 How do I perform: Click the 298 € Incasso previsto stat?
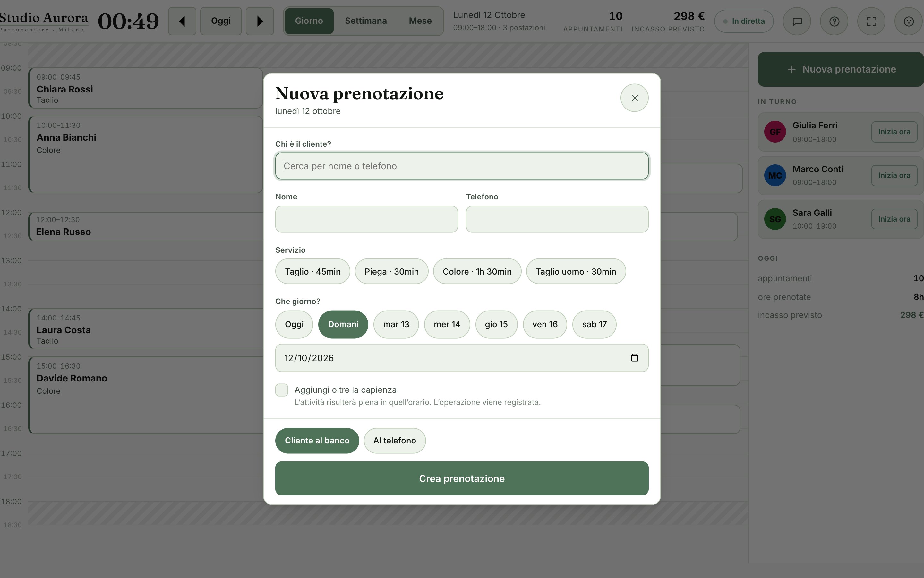tap(668, 22)
